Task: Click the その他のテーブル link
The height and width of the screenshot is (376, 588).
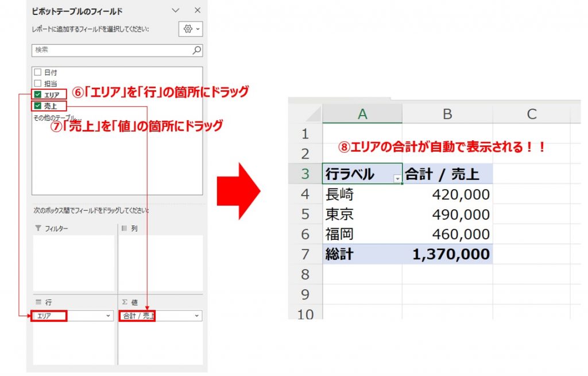Action: 56,117
